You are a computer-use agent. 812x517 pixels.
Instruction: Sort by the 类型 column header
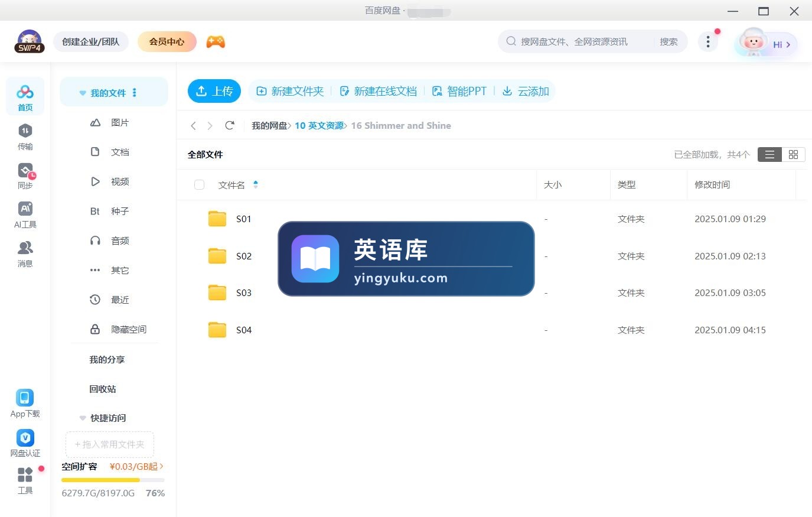(x=627, y=184)
